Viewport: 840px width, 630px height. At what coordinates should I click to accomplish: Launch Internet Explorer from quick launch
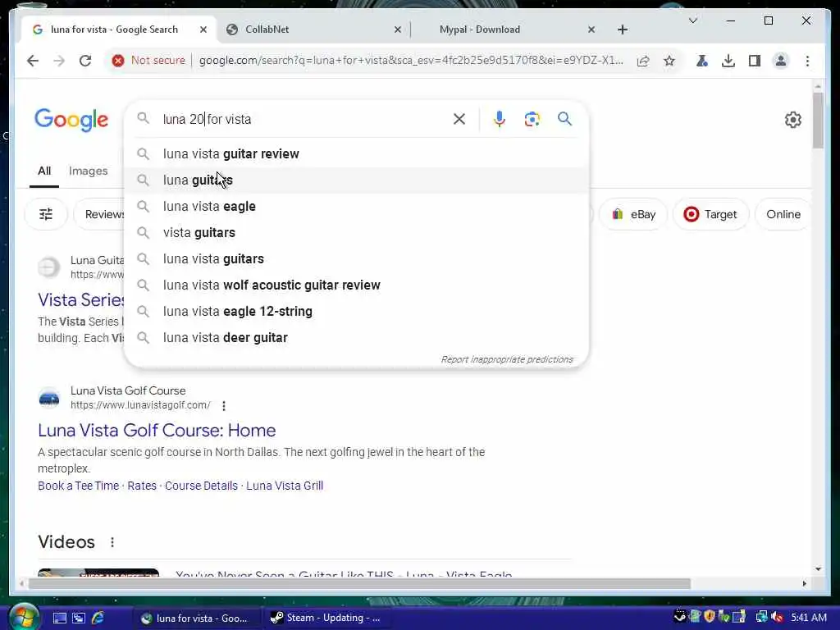pos(98,619)
